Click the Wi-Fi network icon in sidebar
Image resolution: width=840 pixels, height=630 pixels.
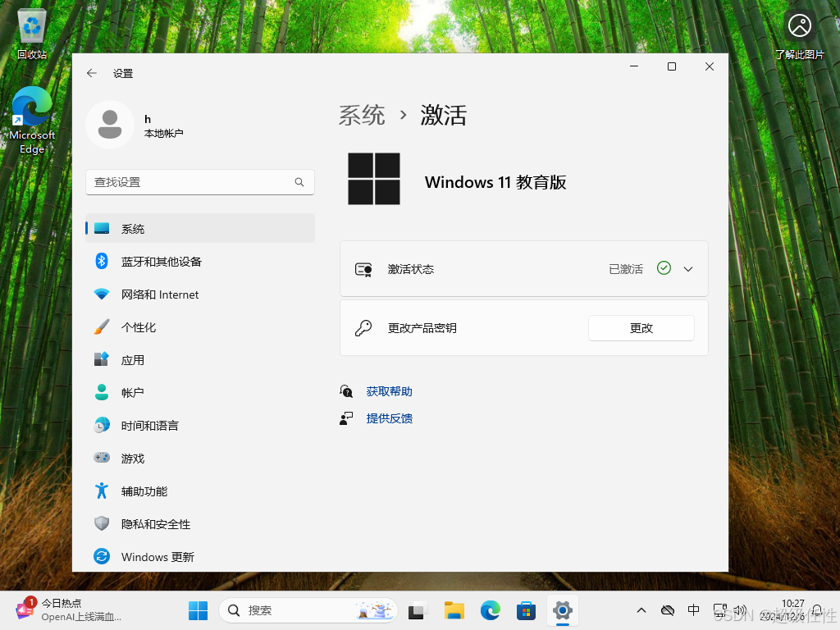[x=102, y=294]
